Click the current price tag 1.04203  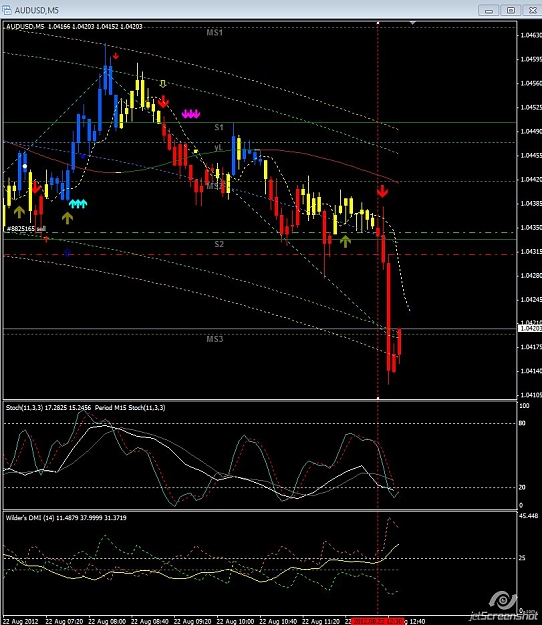coord(530,328)
